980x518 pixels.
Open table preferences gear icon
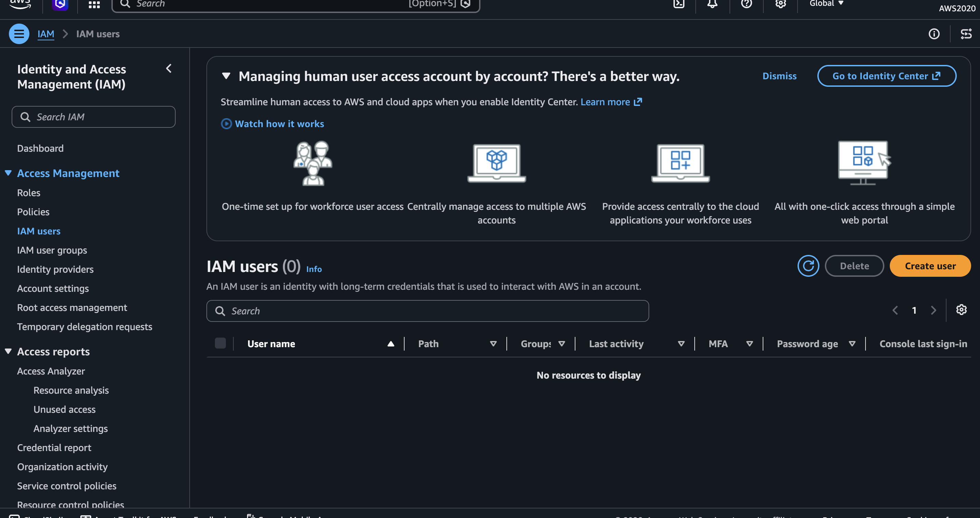(x=961, y=310)
